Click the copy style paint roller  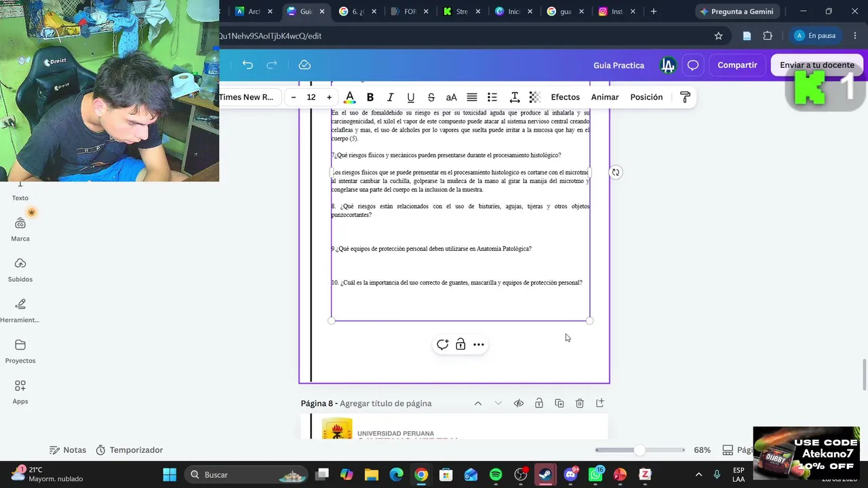click(685, 97)
